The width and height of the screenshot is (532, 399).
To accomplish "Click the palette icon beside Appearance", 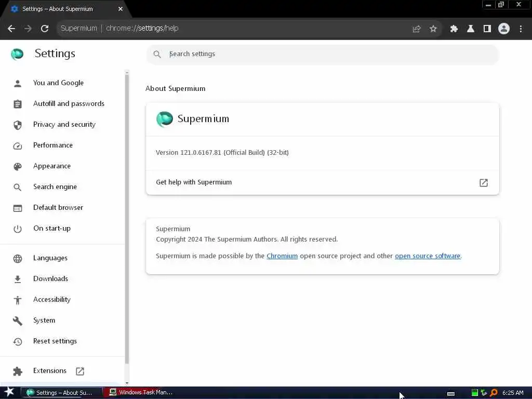I will 18,167.
